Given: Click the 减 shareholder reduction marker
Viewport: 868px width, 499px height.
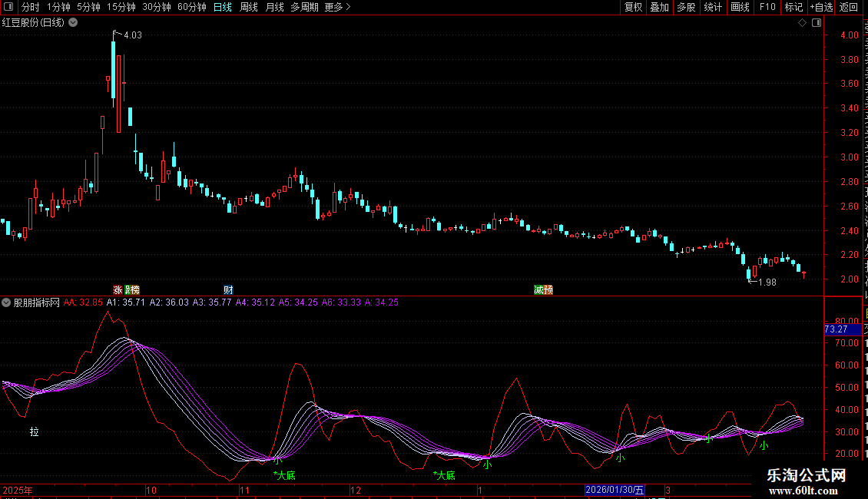Looking at the screenshot, I should pyautogui.click(x=539, y=290).
